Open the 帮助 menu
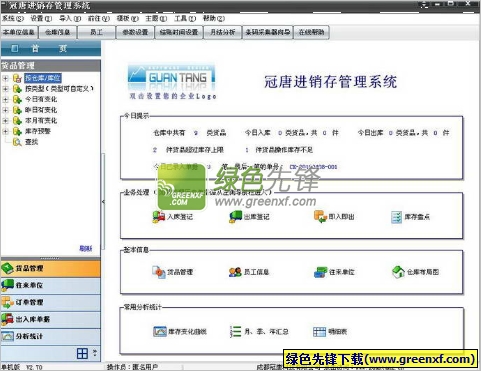The image size is (481, 371). (214, 18)
